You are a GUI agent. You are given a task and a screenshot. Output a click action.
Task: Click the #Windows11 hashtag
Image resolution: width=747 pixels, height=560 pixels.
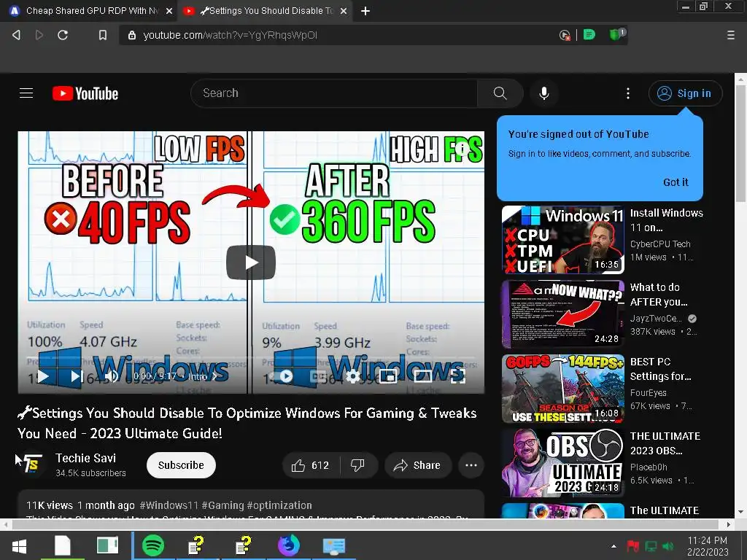[x=169, y=505]
